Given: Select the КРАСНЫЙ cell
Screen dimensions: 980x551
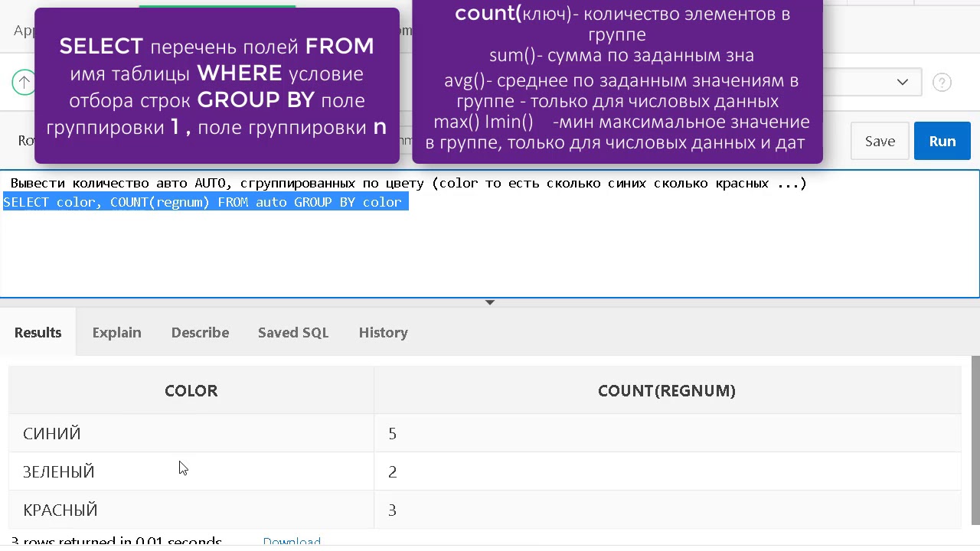Looking at the screenshot, I should [x=191, y=510].
